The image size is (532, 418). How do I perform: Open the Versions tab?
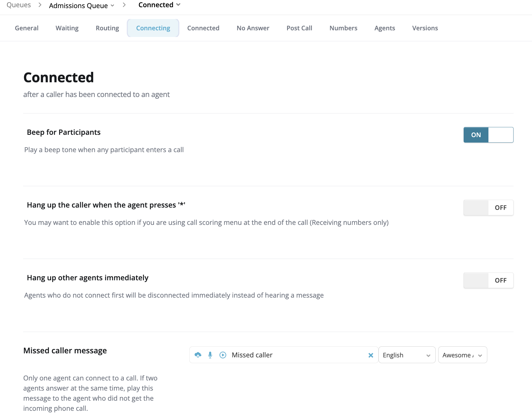(x=425, y=28)
